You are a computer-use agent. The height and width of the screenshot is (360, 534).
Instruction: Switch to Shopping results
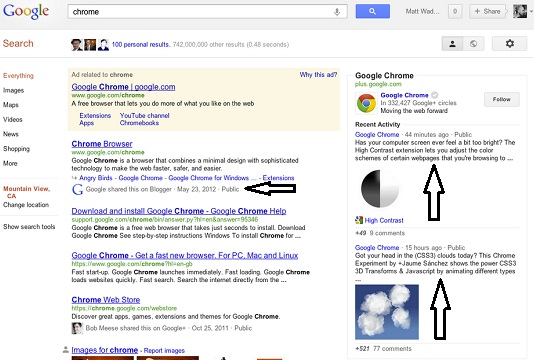16,149
